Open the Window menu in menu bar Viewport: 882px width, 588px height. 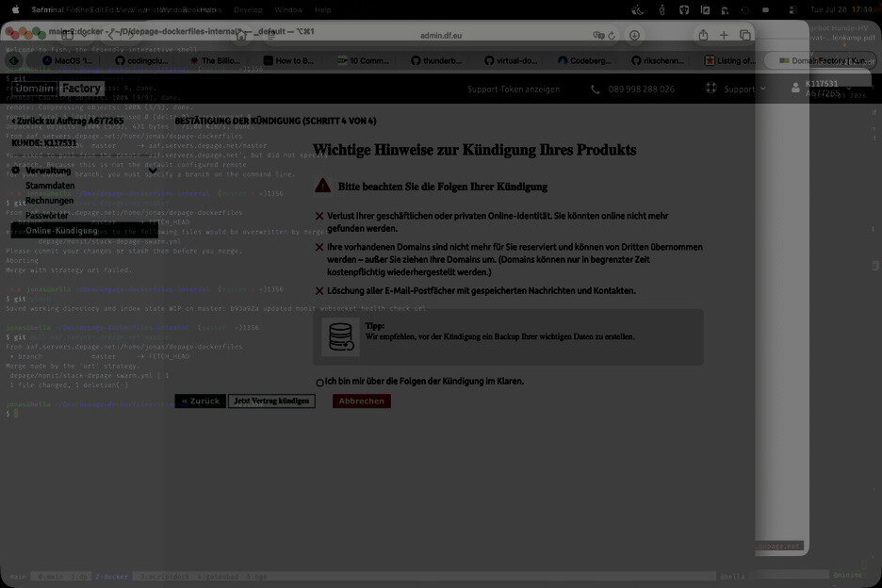pos(288,9)
